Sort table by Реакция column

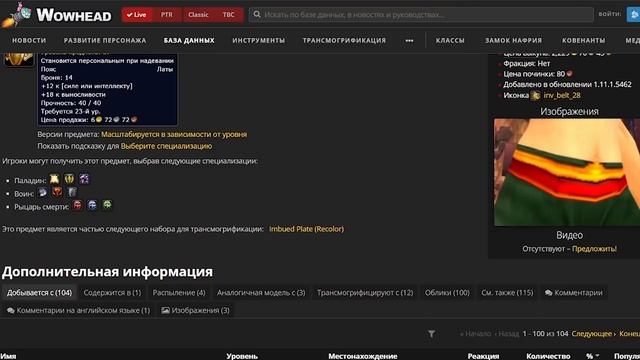point(483,356)
